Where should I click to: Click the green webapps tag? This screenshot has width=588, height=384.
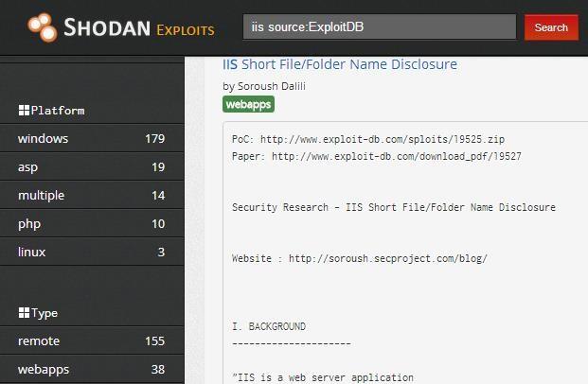click(248, 104)
